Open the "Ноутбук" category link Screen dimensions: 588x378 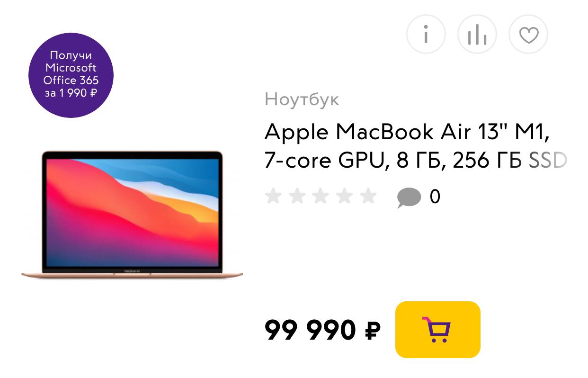(x=302, y=99)
